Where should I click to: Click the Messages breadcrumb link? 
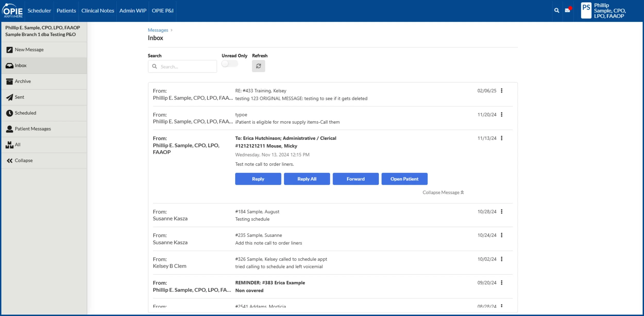(x=158, y=30)
